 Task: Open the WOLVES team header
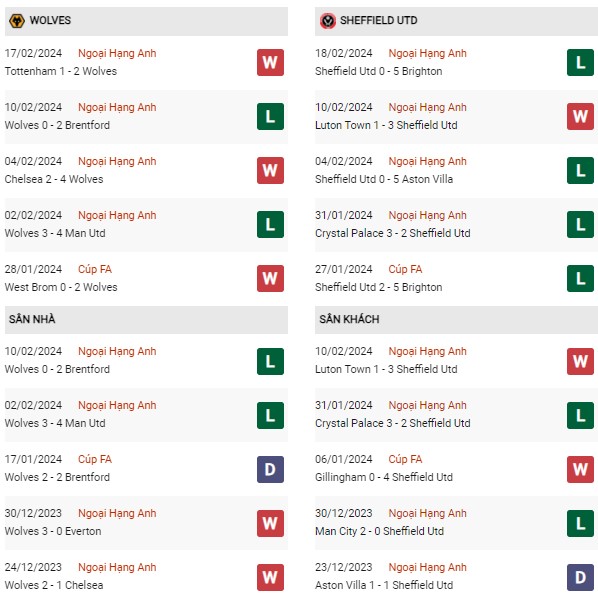(x=146, y=21)
